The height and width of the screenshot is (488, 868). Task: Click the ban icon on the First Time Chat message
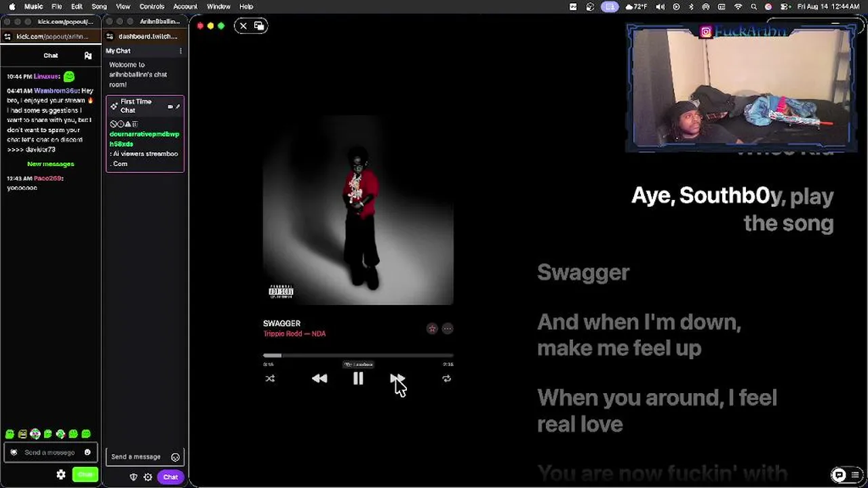click(x=113, y=124)
